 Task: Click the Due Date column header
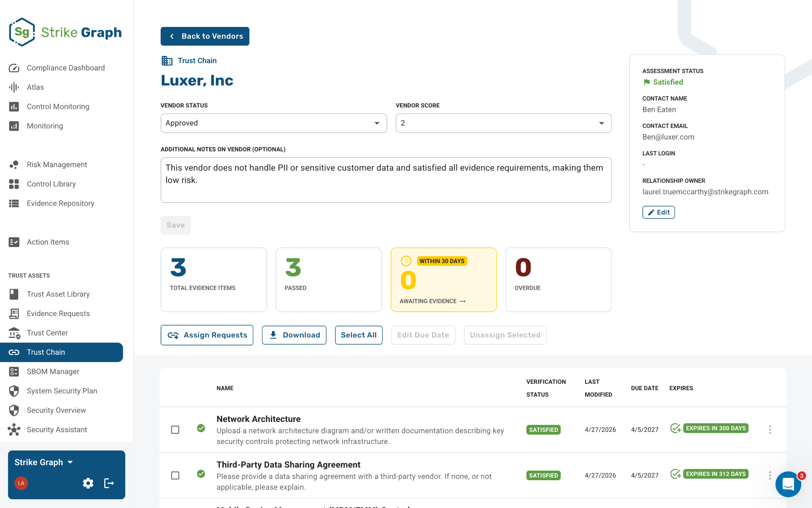point(645,388)
